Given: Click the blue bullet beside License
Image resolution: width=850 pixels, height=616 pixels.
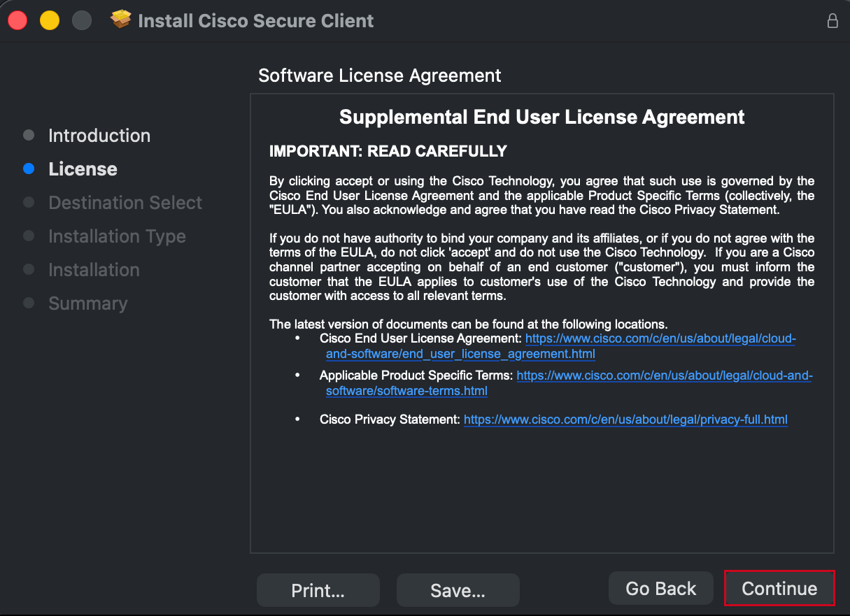Looking at the screenshot, I should coord(29,169).
